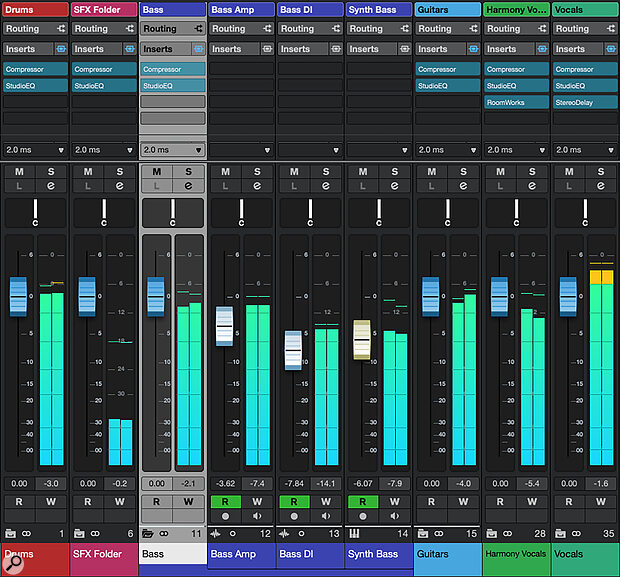Click open folder icon on Bass channel
The height and width of the screenshot is (577, 620).
147,533
